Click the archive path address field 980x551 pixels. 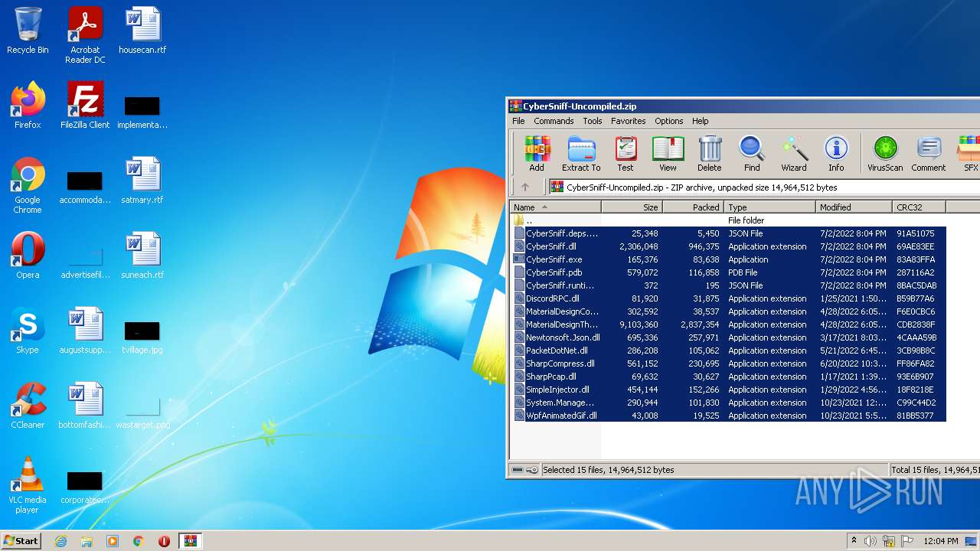(x=763, y=187)
